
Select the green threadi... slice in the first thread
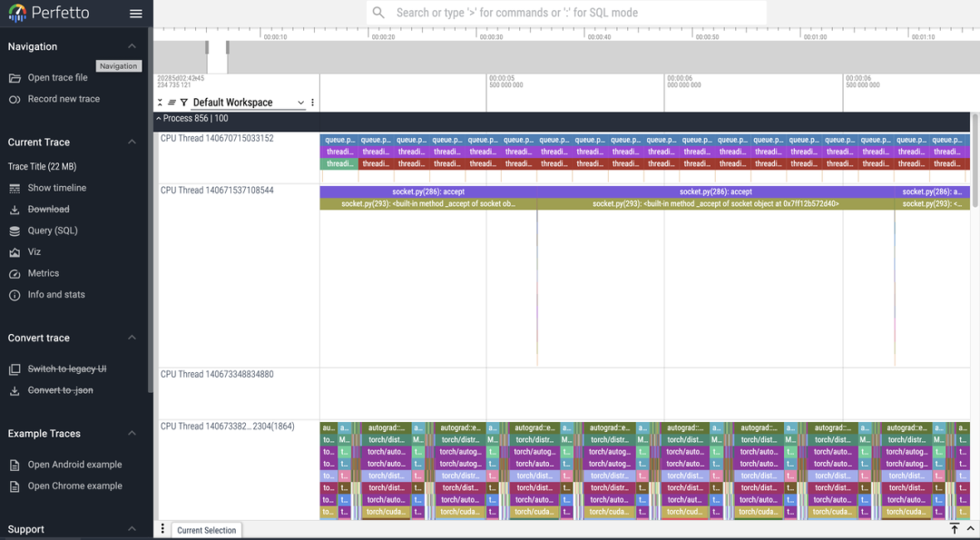[x=338, y=163]
